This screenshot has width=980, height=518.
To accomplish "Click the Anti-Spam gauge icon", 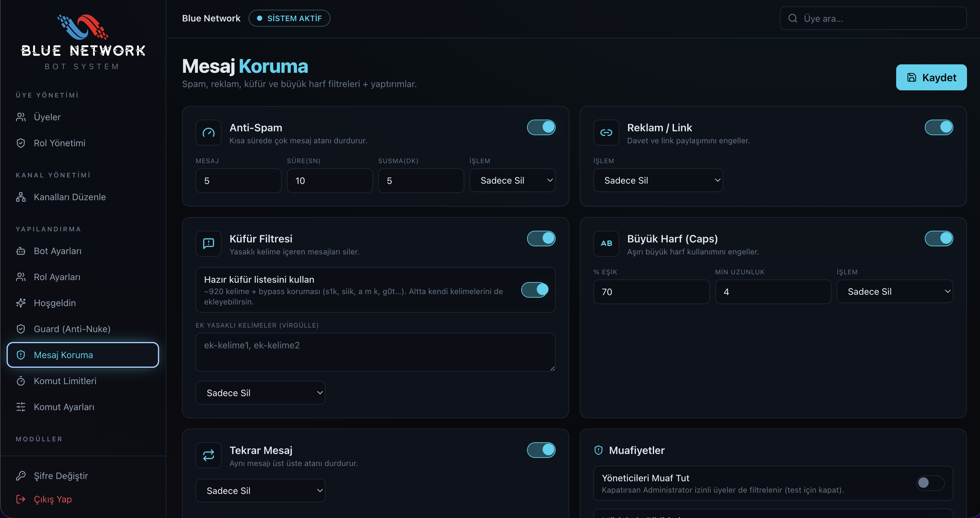I will click(209, 133).
